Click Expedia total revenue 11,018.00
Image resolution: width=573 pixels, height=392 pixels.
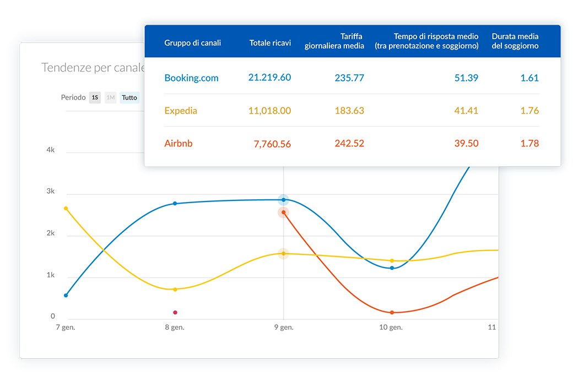click(269, 111)
